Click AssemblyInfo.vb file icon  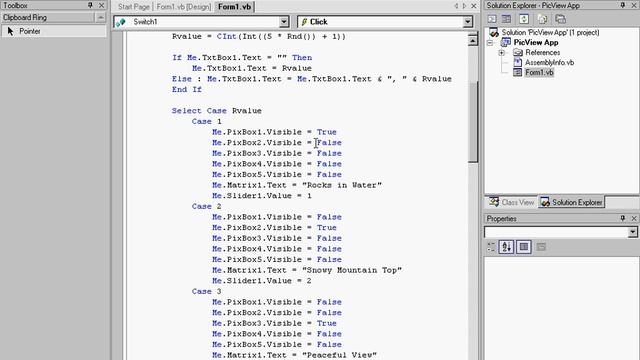(x=518, y=62)
